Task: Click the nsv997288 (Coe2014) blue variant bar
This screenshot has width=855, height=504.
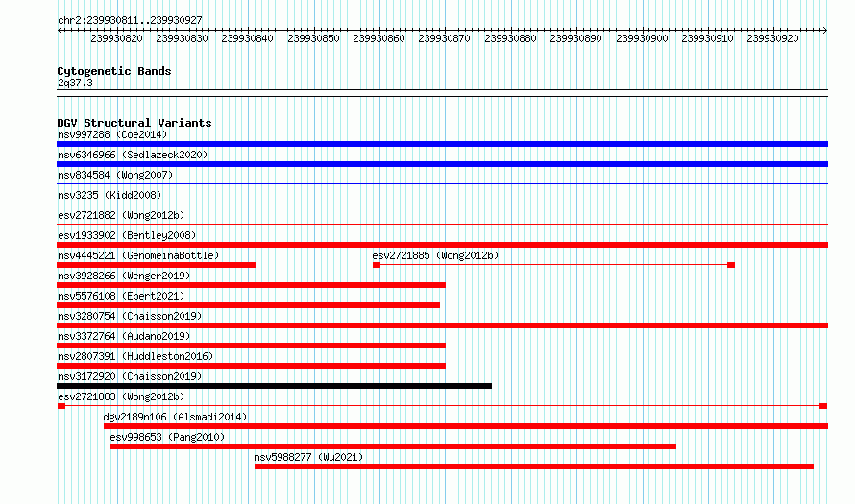Action: point(442,144)
